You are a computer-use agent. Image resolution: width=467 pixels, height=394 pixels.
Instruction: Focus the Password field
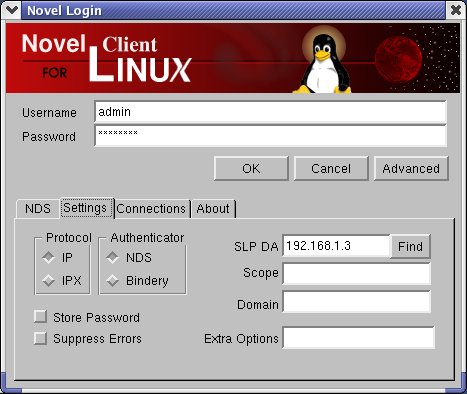coord(270,136)
